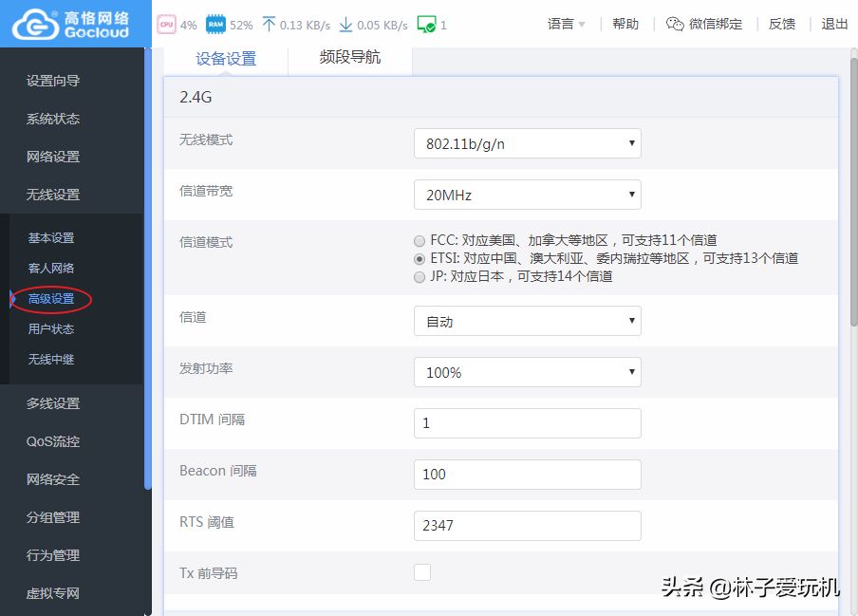Open 高级设置 in the sidebar
The height and width of the screenshot is (616, 858).
[51, 299]
